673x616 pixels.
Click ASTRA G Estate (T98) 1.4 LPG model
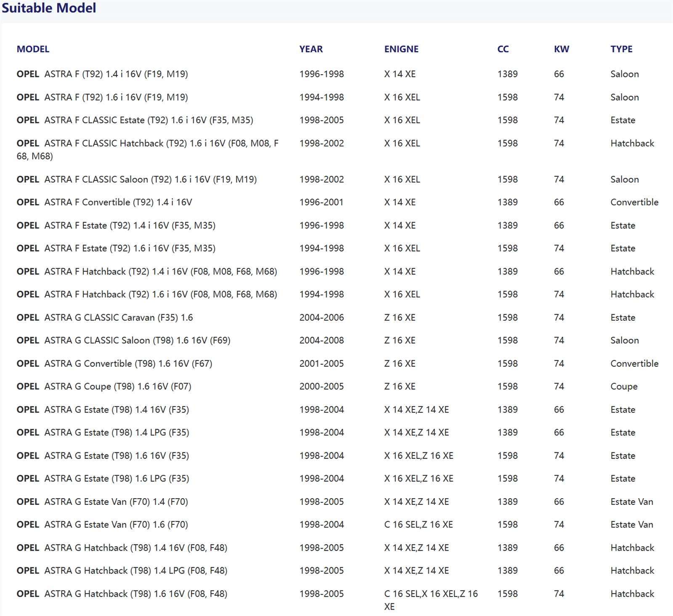tap(103, 432)
